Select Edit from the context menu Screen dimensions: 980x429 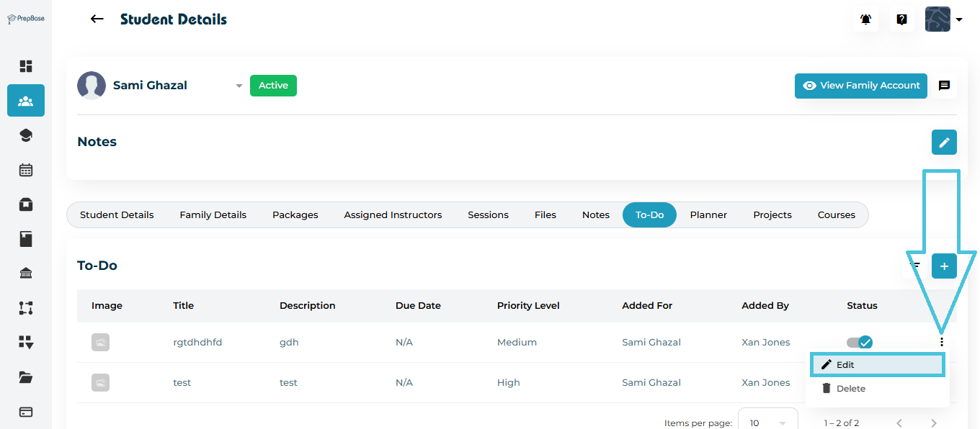point(876,365)
